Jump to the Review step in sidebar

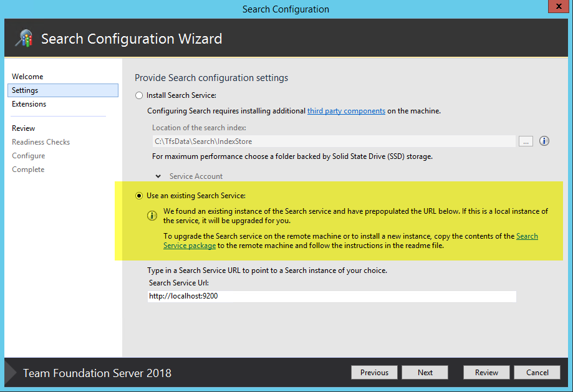(x=24, y=128)
